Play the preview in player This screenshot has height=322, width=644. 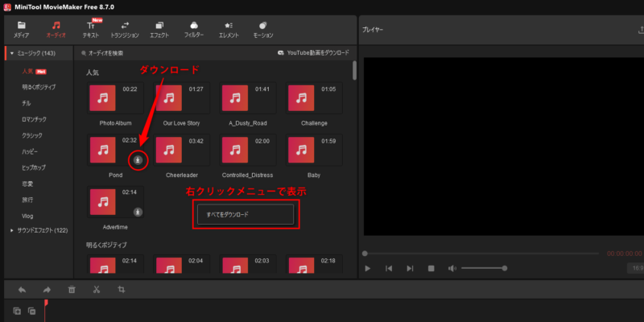368,268
